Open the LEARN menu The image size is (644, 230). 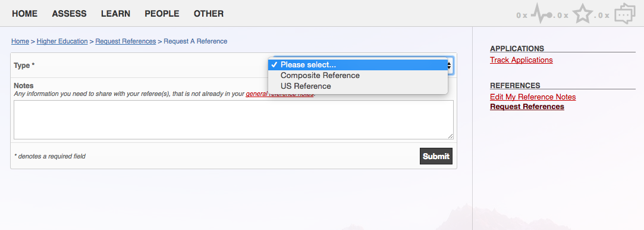pyautogui.click(x=115, y=14)
